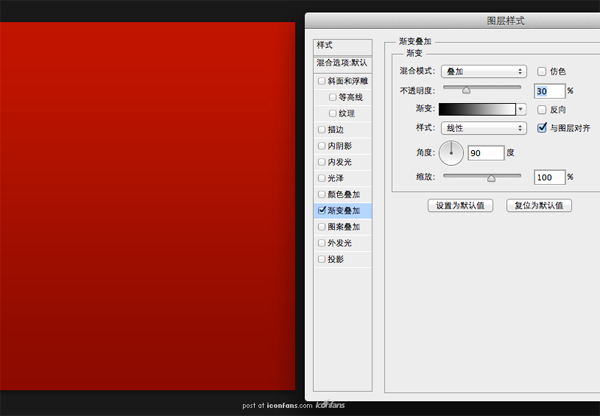Image resolution: width=600 pixels, height=416 pixels.
Task: Enable the 颜色叠加 checkbox
Action: [x=321, y=194]
